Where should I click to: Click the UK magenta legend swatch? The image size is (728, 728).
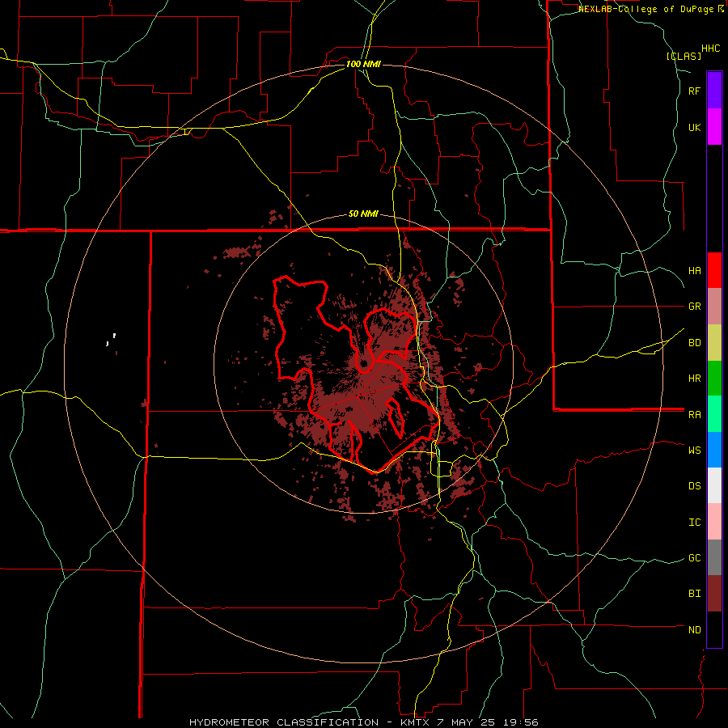coord(714,127)
